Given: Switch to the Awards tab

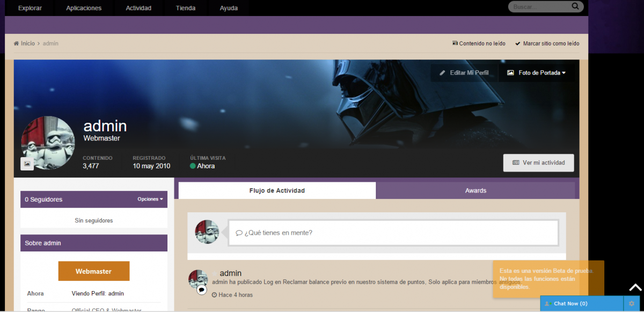Looking at the screenshot, I should pos(475,190).
